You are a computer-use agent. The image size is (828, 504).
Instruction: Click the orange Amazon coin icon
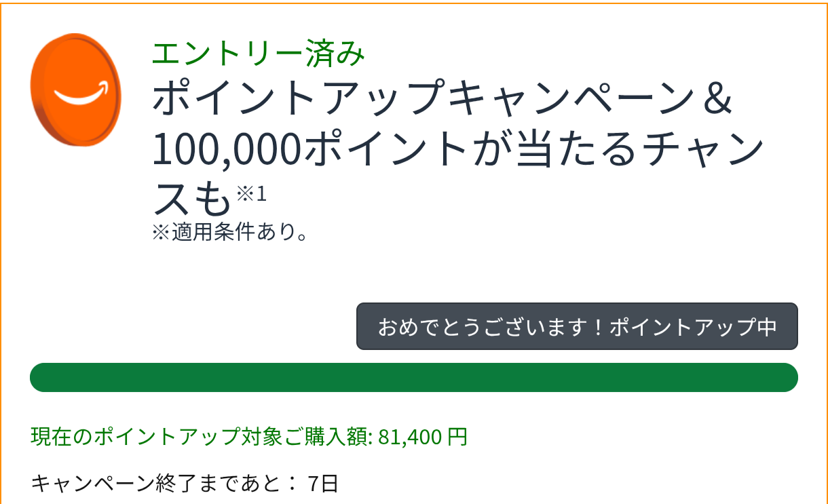coord(75,90)
